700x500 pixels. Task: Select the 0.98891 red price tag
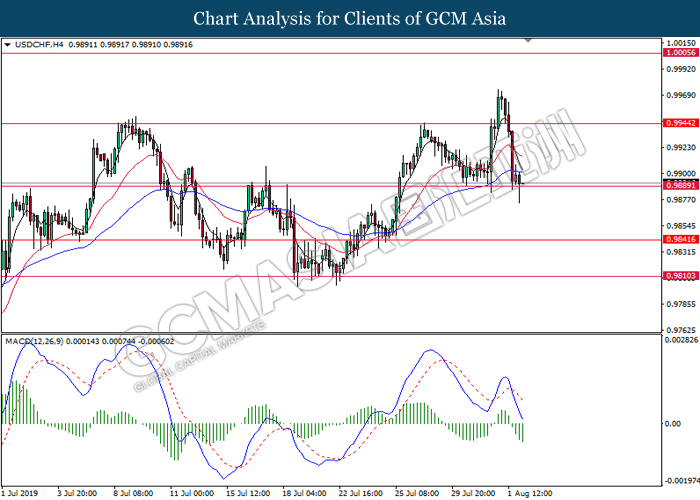tap(679, 186)
